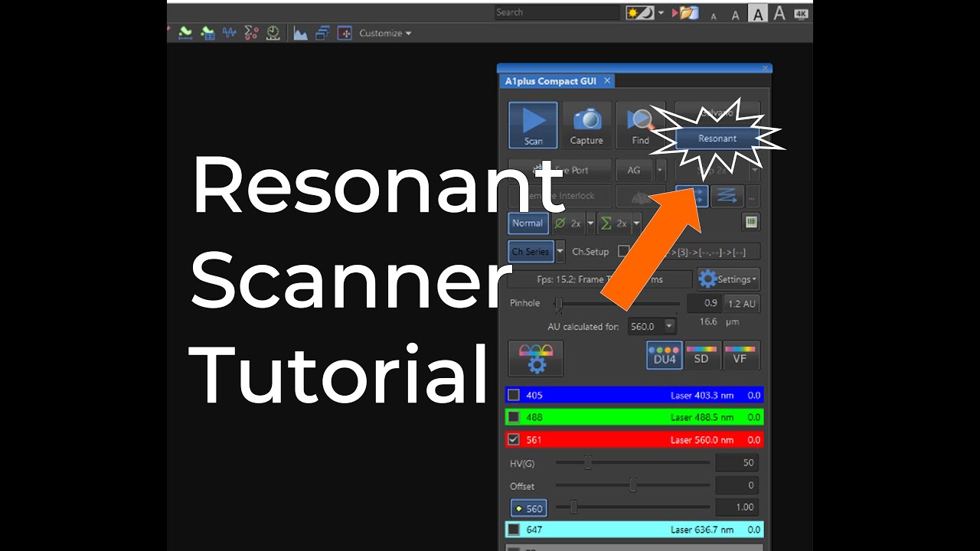Click the blue waveform toolbar icon
980x551 pixels.
point(229,33)
